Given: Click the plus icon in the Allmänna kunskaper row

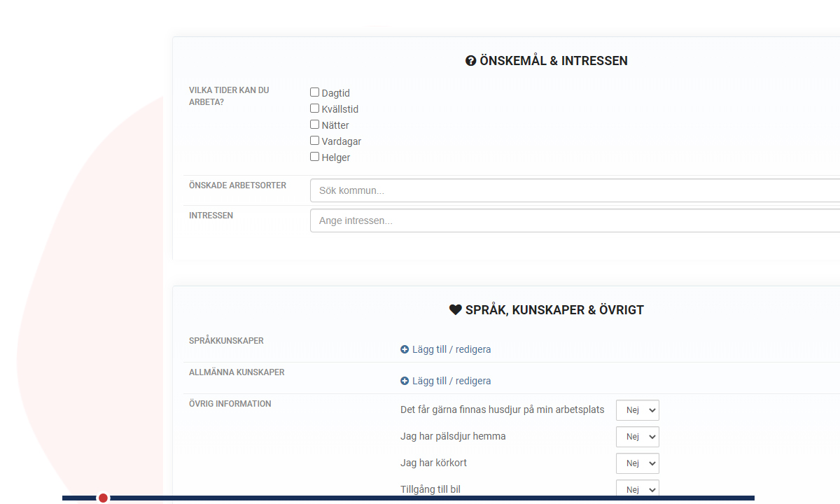Looking at the screenshot, I should point(405,381).
